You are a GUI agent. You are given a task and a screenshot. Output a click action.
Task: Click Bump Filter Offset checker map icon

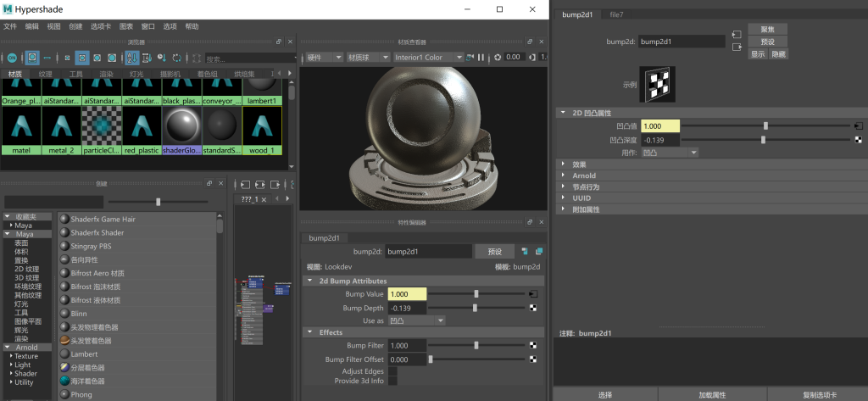pyautogui.click(x=533, y=359)
